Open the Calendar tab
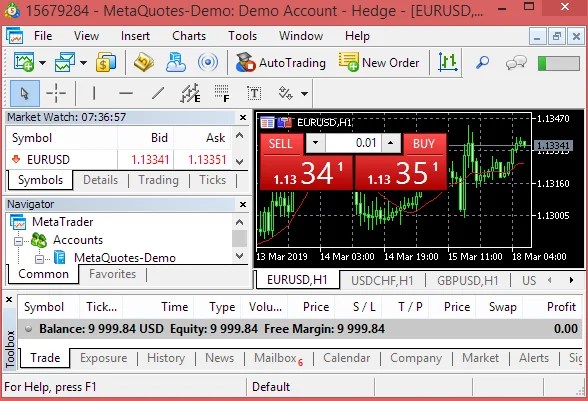The width and height of the screenshot is (588, 401). [x=346, y=358]
